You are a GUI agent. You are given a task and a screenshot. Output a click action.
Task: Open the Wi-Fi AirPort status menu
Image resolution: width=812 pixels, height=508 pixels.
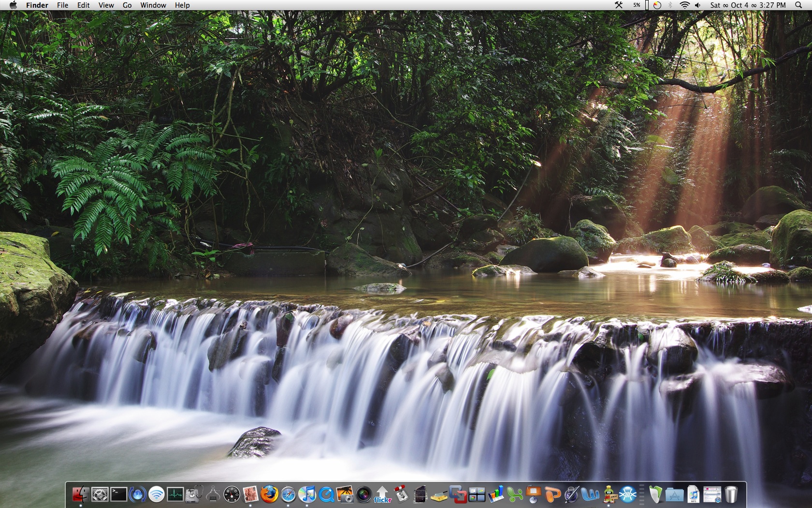click(684, 5)
